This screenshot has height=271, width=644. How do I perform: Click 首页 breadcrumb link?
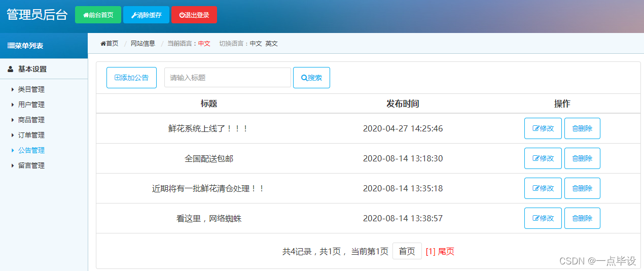click(x=112, y=44)
